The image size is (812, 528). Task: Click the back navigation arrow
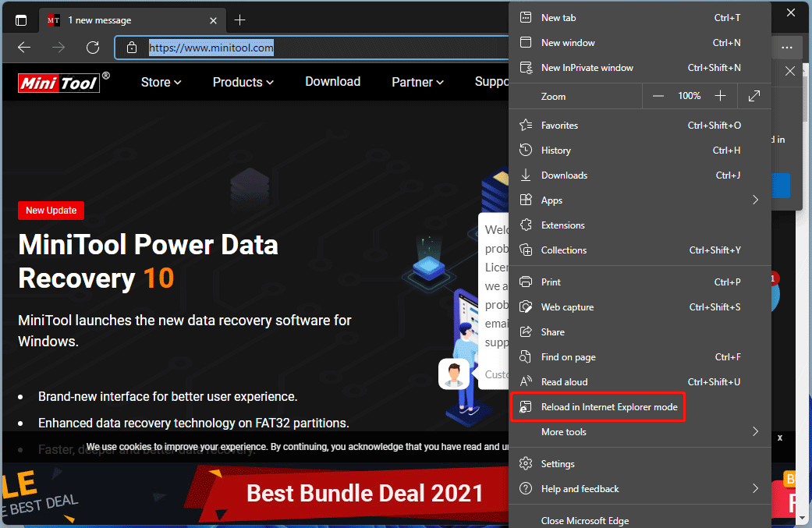(x=24, y=48)
